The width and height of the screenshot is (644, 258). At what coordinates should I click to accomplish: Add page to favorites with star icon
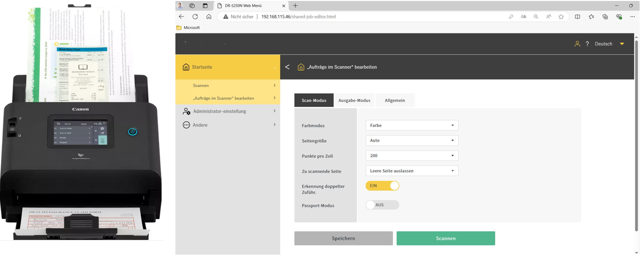click(561, 16)
